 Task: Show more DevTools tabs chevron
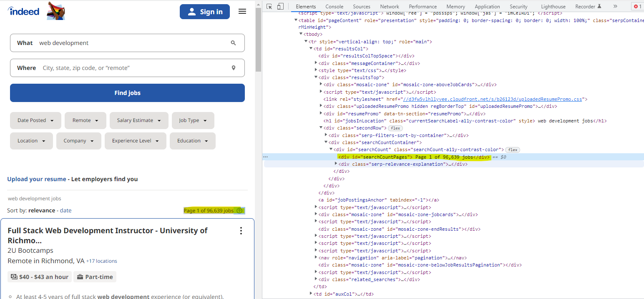[615, 6]
